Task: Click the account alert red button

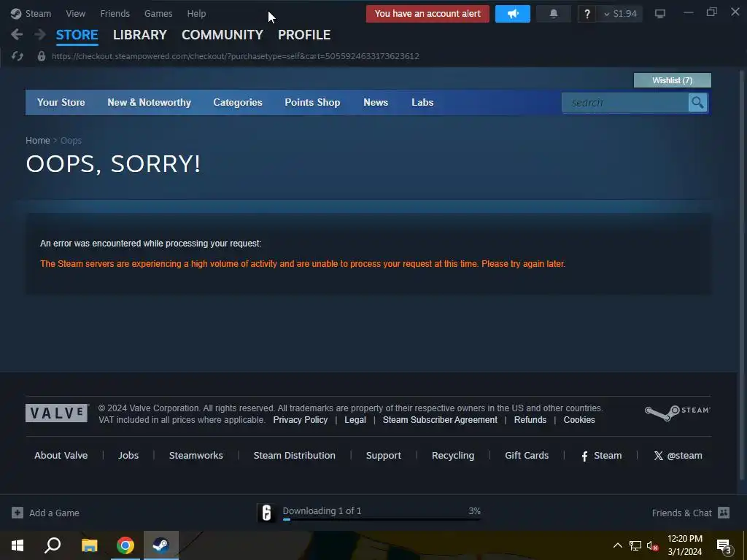Action: point(427,14)
